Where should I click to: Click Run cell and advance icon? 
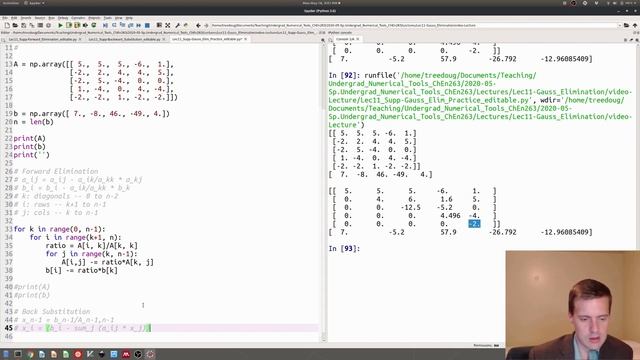pos(77,25)
